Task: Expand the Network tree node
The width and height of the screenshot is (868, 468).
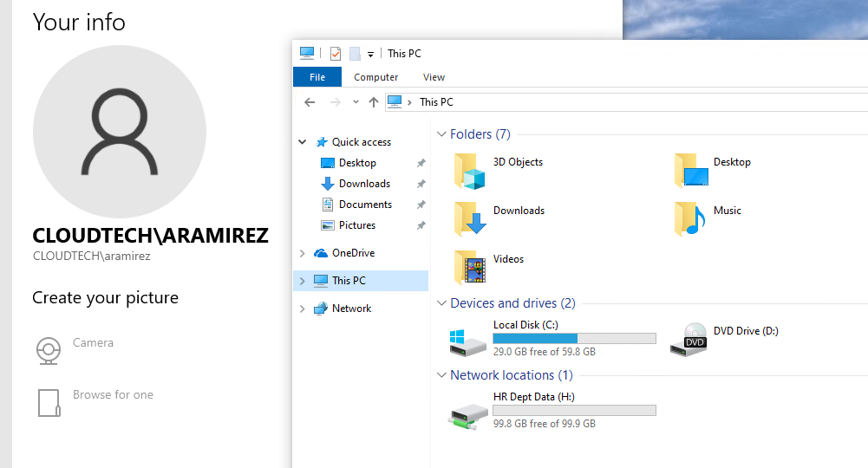Action: point(302,309)
